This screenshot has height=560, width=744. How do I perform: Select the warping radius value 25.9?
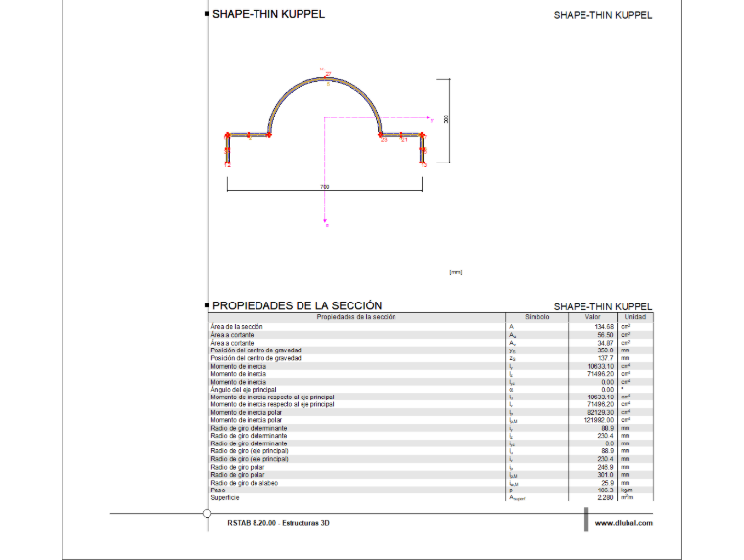click(607, 483)
